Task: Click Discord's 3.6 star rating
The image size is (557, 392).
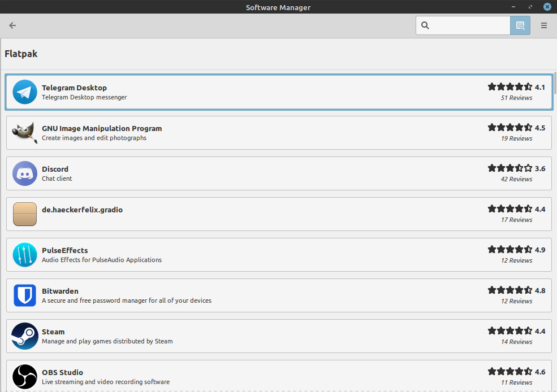Action: [516, 168]
